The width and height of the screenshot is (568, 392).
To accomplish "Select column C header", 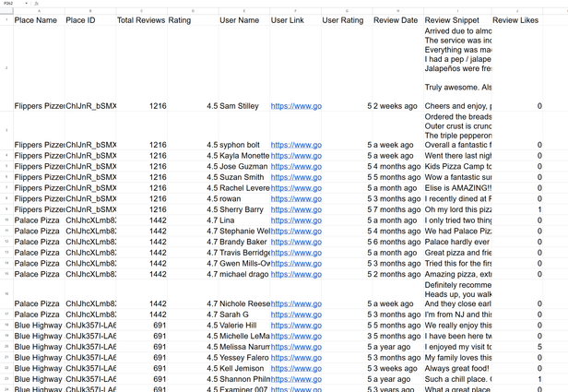I will click(x=141, y=11).
